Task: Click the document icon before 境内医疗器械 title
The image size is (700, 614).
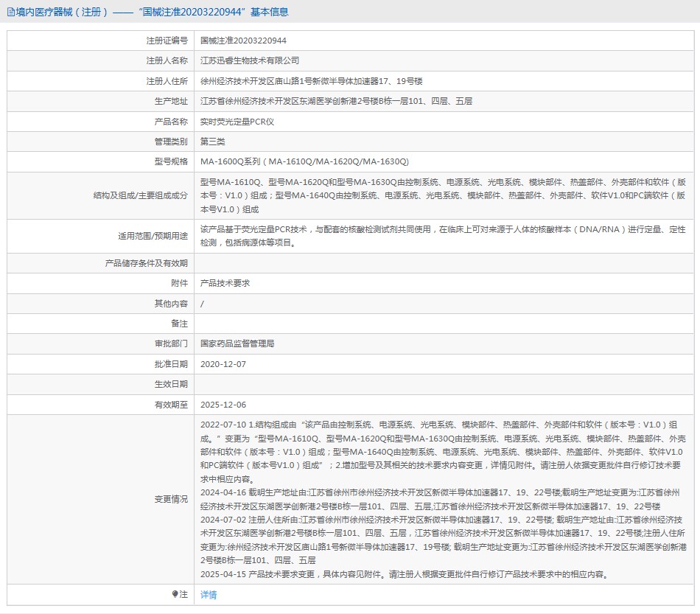Action: 11,12
